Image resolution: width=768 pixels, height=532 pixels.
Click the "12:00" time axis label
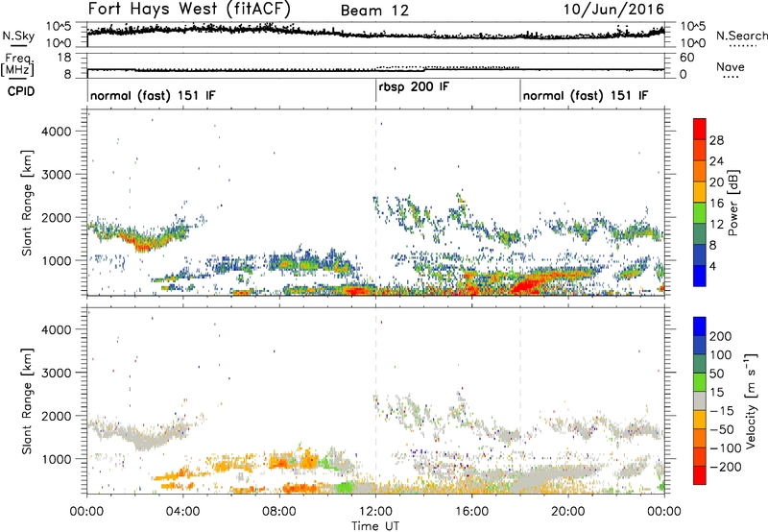click(375, 512)
